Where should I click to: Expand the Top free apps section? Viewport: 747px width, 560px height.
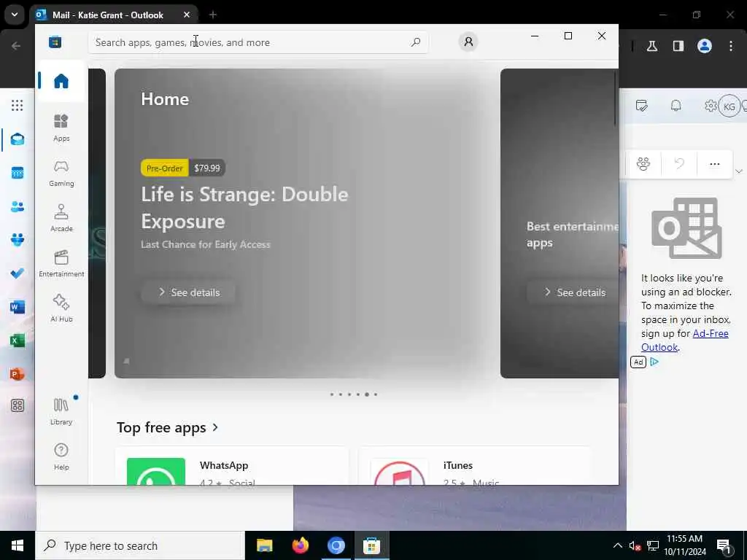coord(168,427)
